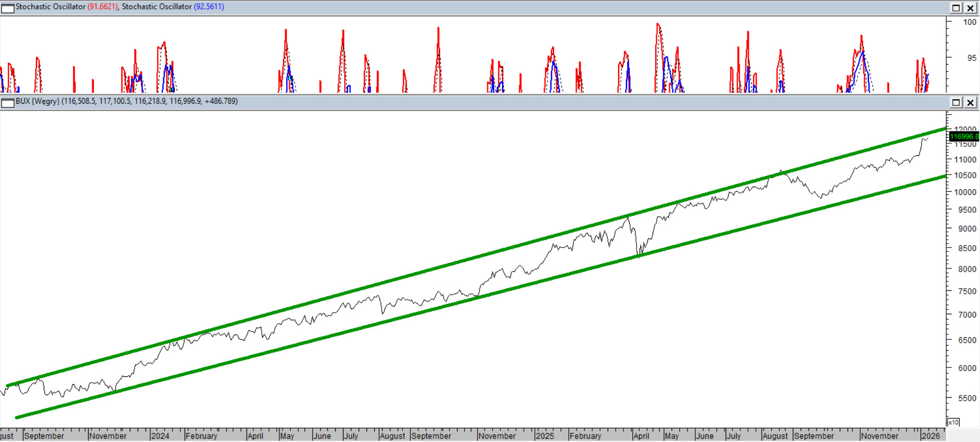
Task: Maximize the Stochastic Oscillator panel
Action: [956, 8]
